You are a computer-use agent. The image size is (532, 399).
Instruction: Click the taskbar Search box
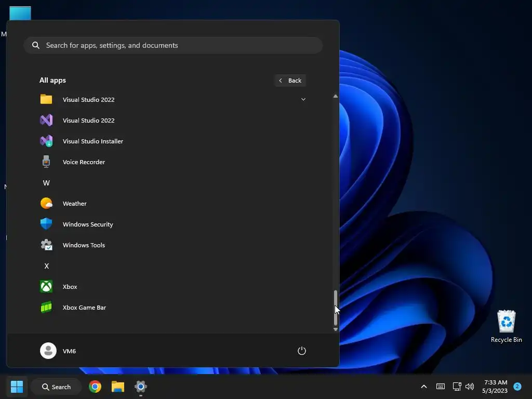coord(56,387)
